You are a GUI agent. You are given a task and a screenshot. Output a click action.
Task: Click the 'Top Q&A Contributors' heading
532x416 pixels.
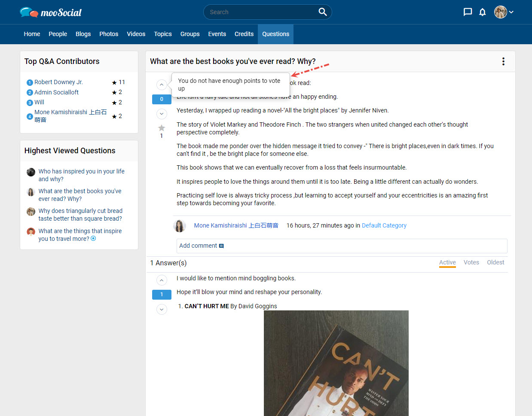coord(62,61)
